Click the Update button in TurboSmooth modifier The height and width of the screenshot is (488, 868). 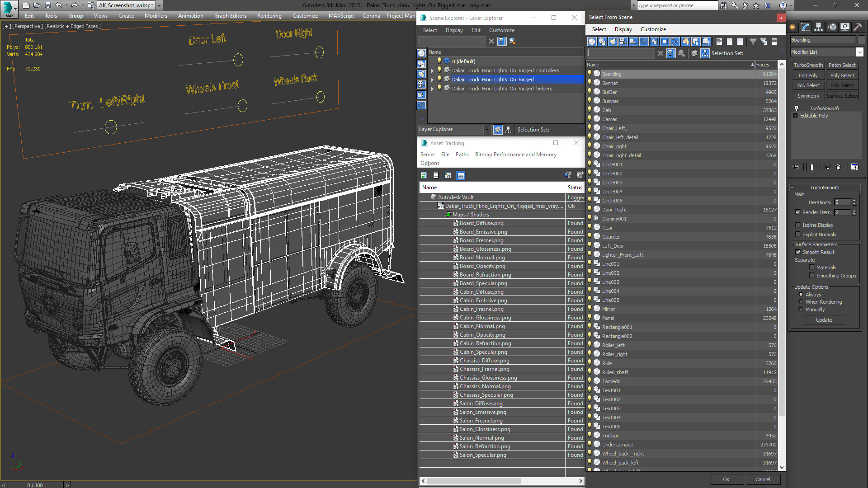pos(825,319)
